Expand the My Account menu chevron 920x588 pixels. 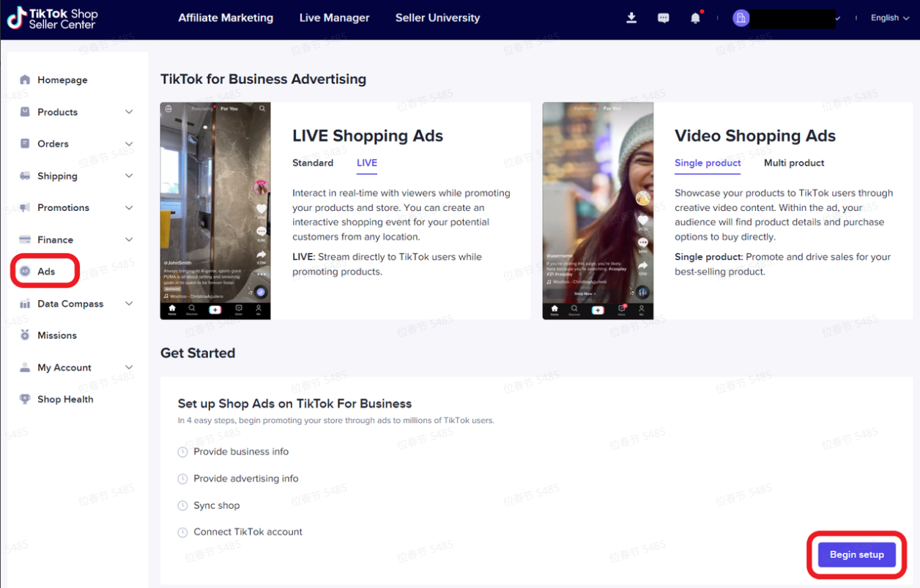[129, 368]
